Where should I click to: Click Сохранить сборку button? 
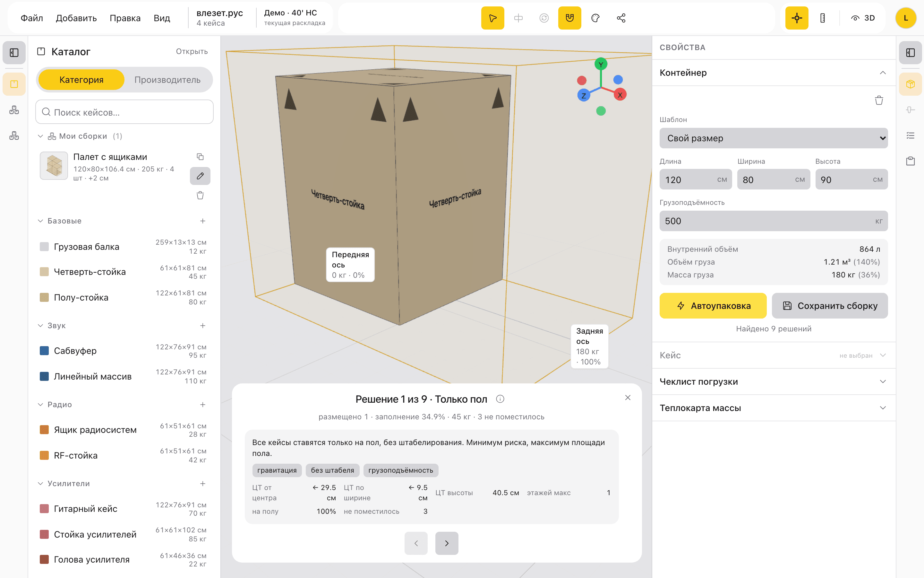[x=830, y=306]
